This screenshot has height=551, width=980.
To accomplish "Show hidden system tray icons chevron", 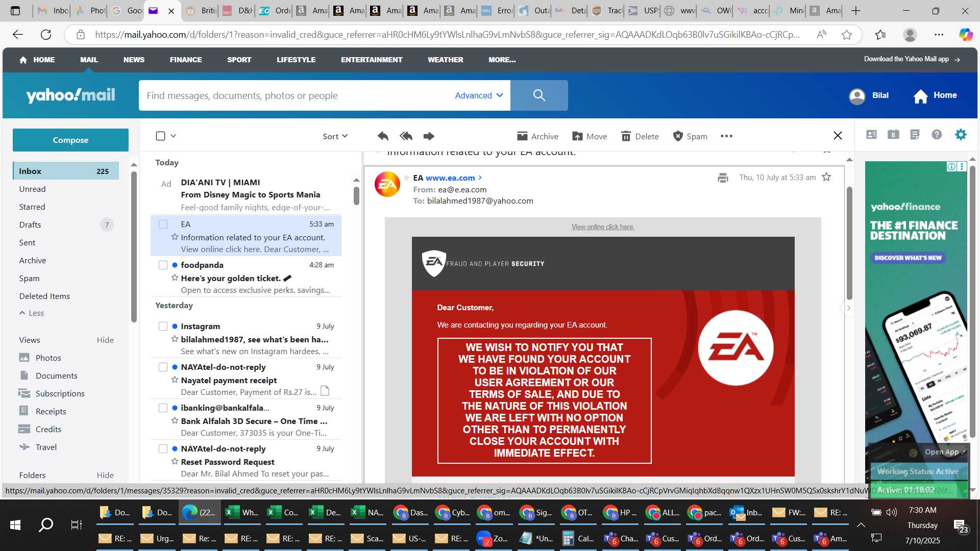I will 861,525.
